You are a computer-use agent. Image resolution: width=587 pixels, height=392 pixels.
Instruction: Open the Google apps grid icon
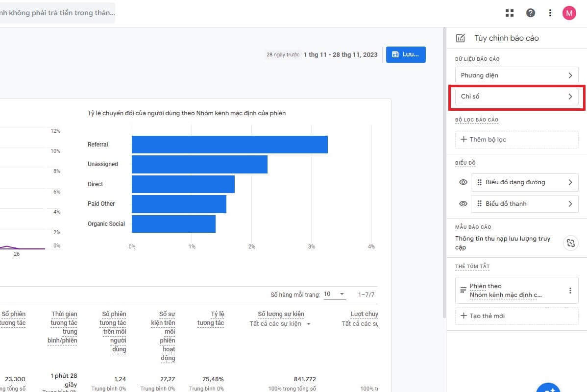tap(510, 13)
